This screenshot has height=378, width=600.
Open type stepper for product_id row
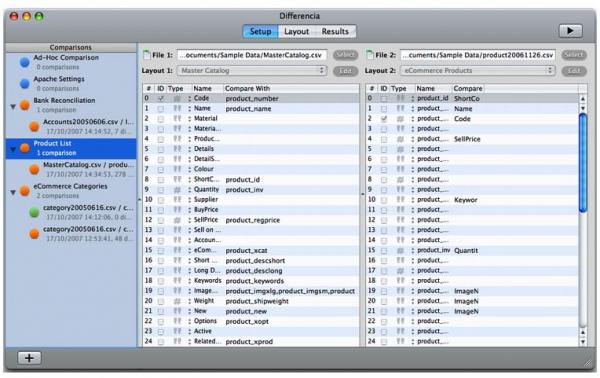coord(412,99)
